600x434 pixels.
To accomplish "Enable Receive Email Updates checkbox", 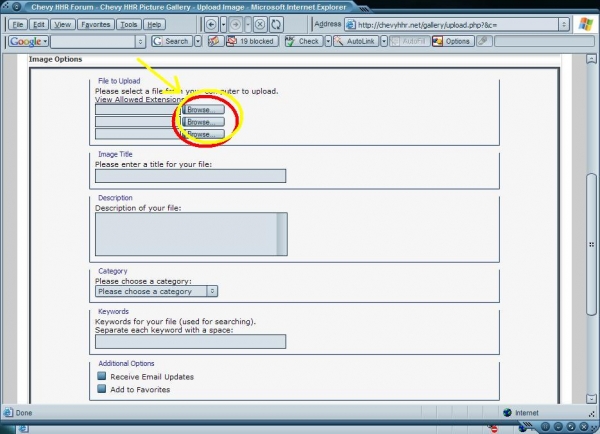I will (101, 376).
